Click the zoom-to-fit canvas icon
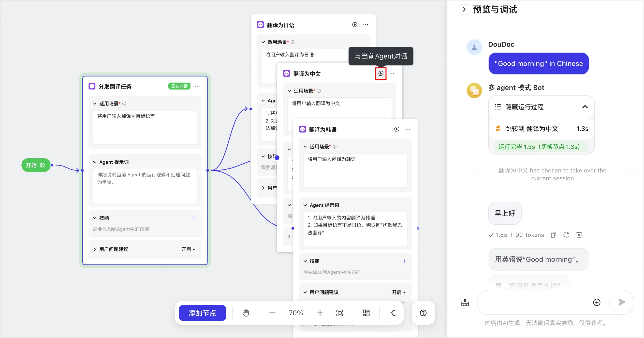Image resolution: width=644 pixels, height=338 pixels. [340, 313]
